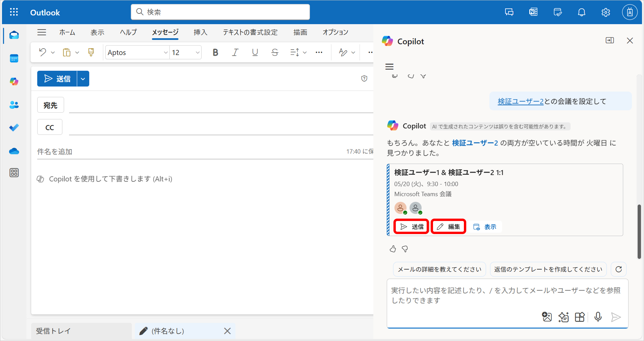This screenshot has height=341, width=644.
Task: Toggle Italic formatting
Action: [235, 52]
